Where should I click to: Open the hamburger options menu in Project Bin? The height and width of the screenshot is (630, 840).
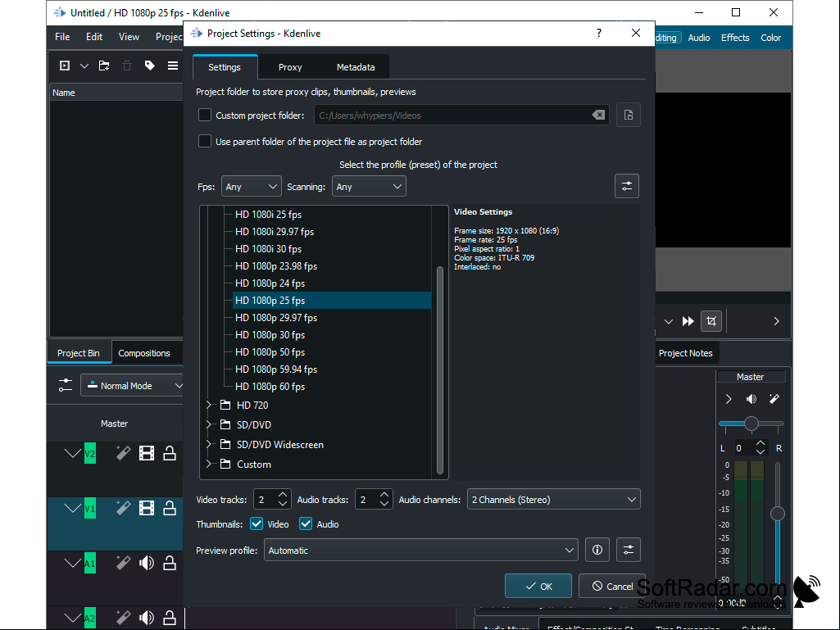pos(172,66)
